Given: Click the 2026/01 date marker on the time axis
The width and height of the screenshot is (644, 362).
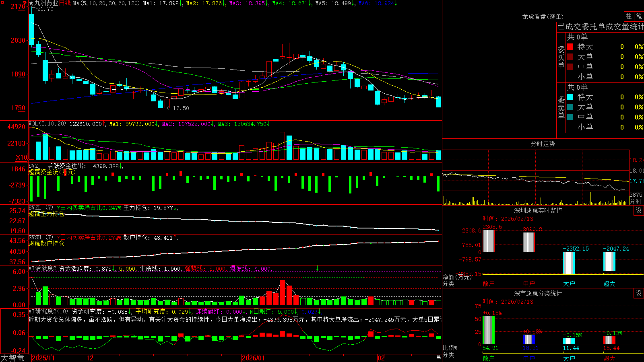Looking at the screenshot, I should [x=253, y=358].
